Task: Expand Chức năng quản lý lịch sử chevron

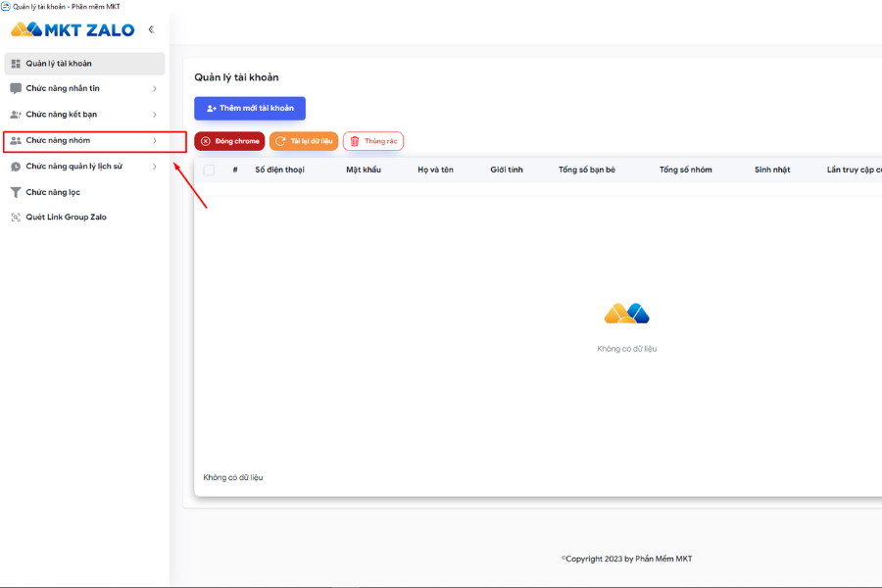Action: pos(155,167)
